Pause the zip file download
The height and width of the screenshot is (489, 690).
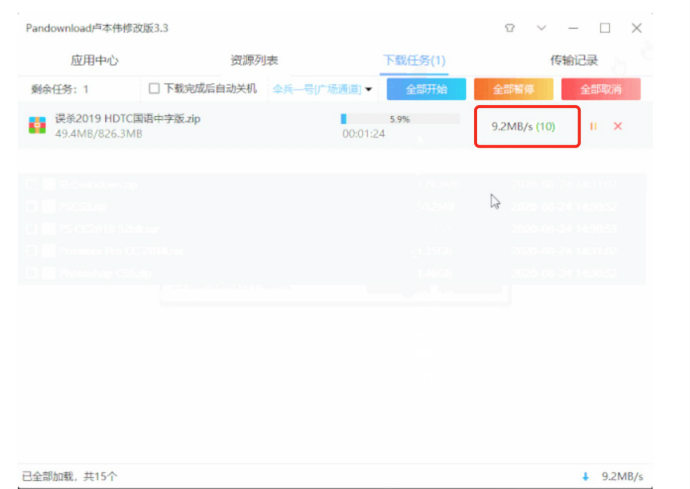[x=595, y=126]
